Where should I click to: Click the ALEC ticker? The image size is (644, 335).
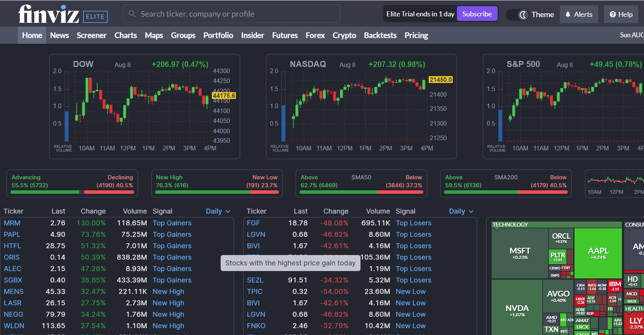tap(13, 269)
